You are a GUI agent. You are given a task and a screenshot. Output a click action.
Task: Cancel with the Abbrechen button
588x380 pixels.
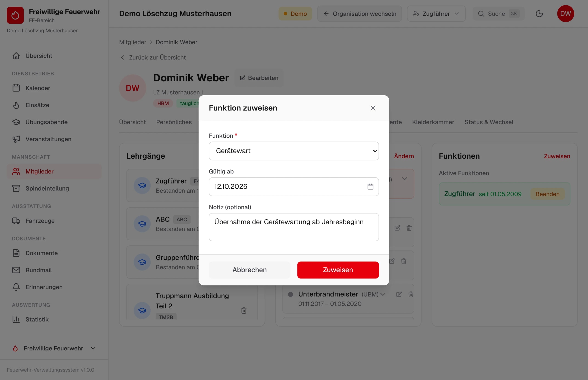point(250,270)
